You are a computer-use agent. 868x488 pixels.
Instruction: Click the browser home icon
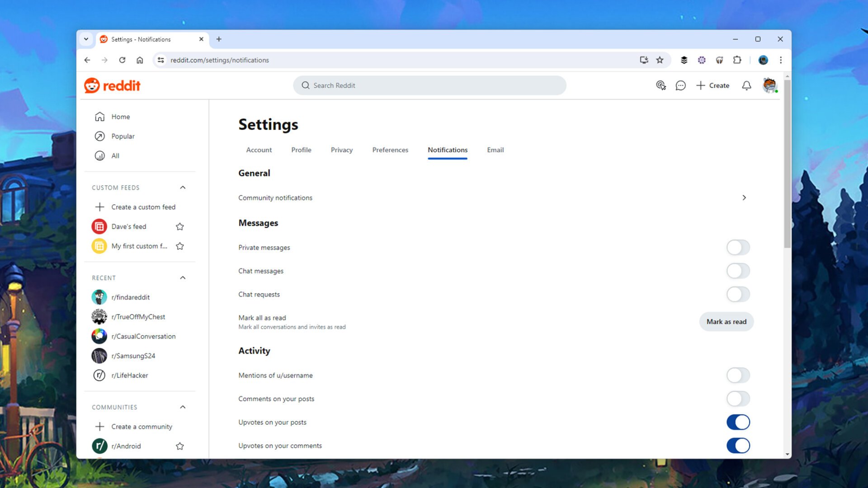[140, 60]
